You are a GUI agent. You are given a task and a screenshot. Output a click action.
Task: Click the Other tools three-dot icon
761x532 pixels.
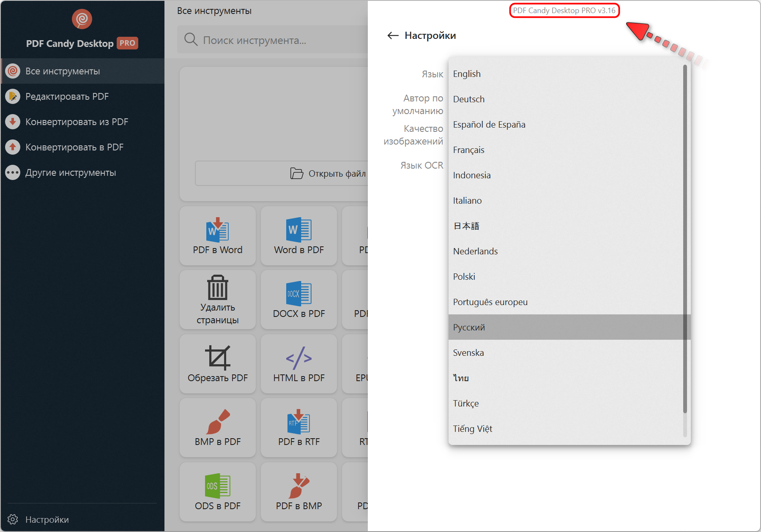13,172
